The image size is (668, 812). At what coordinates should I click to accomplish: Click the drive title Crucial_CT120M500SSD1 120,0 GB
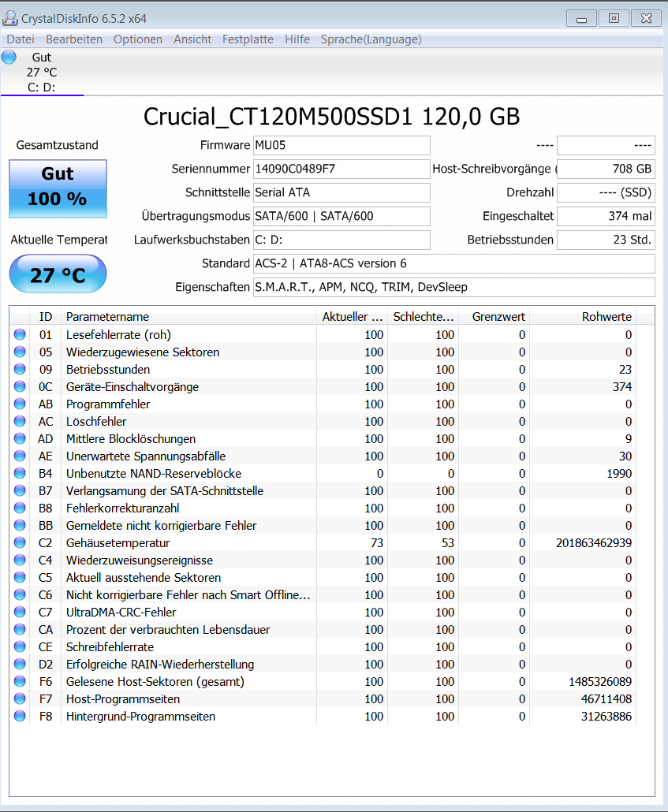coord(332,117)
